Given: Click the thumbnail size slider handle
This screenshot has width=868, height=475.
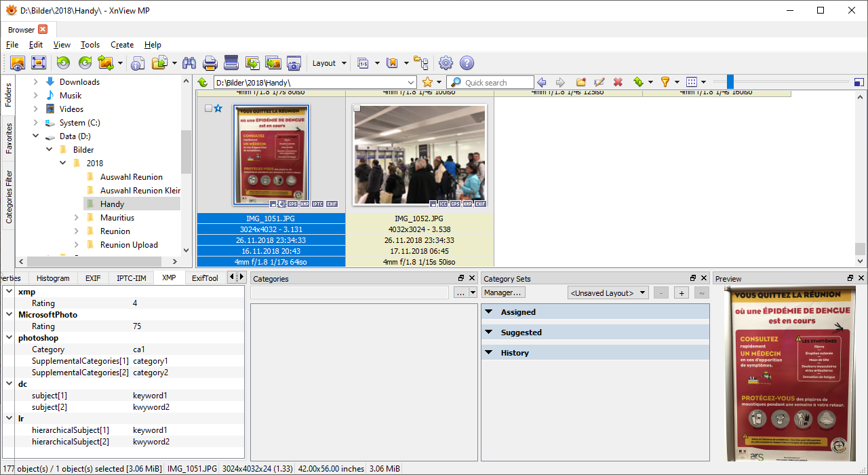Looking at the screenshot, I should click(730, 82).
